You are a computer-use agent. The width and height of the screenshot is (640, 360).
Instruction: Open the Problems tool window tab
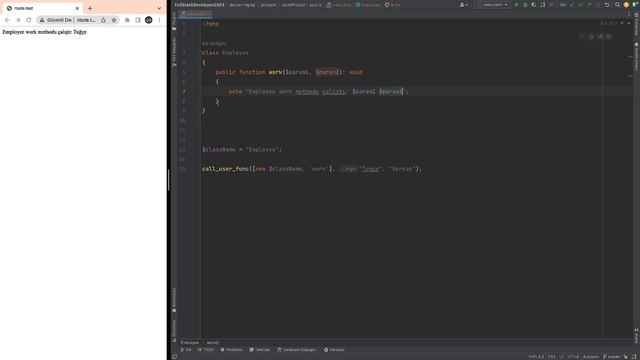coord(231,350)
